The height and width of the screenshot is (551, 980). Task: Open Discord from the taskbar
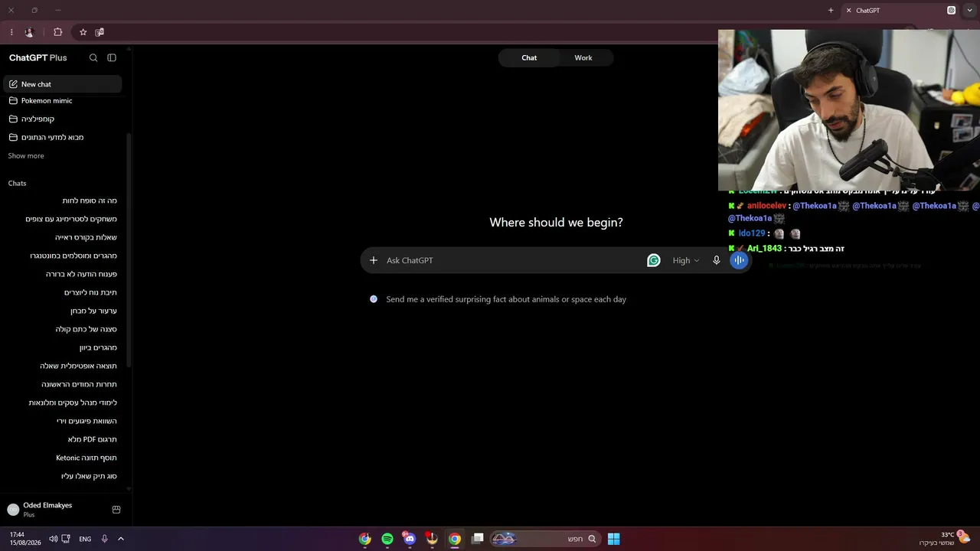[410, 539]
